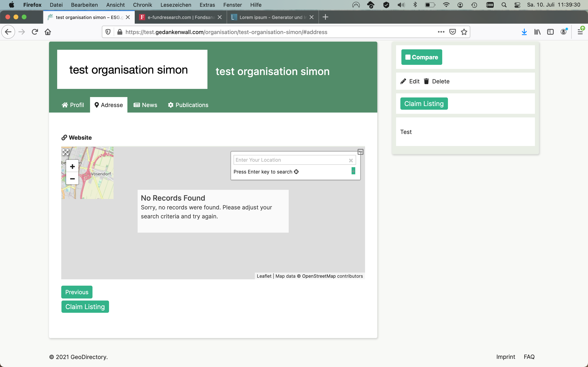
Task: Zoom out on the map
Action: [72, 179]
